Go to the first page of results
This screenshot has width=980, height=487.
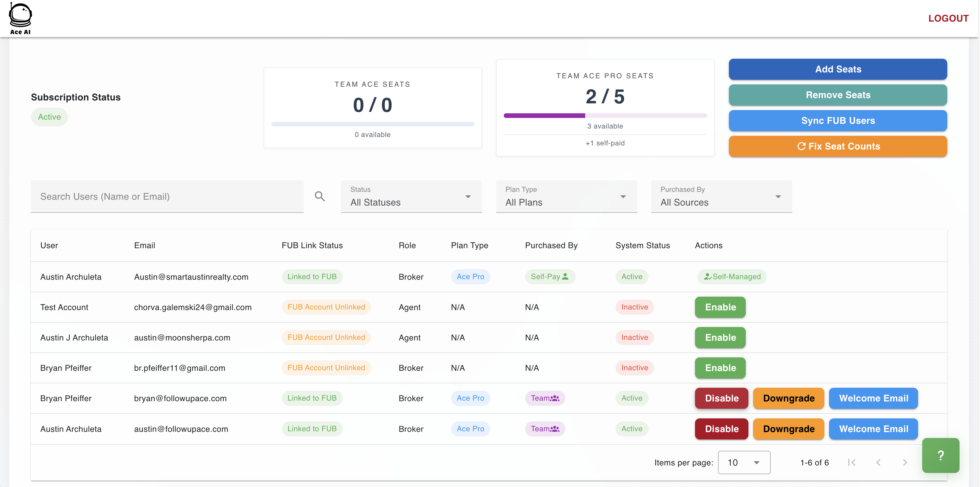(x=852, y=462)
